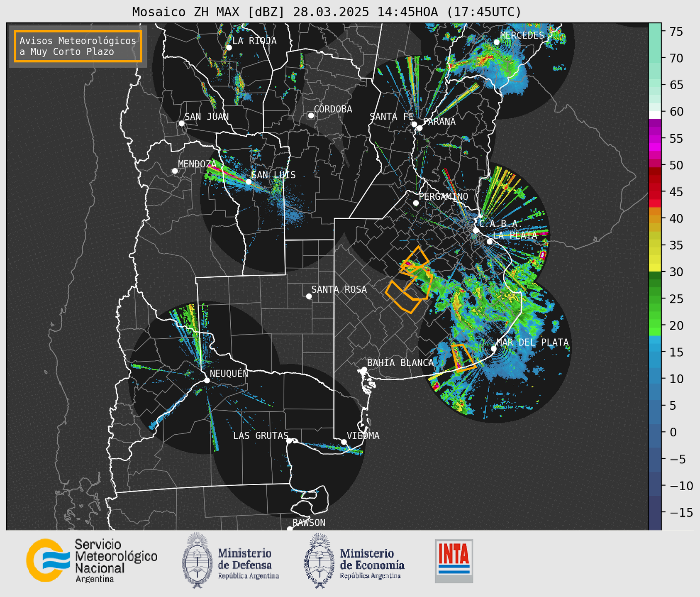Click the Santa Rosa city marker dot
700x597 pixels.
pos(309,296)
